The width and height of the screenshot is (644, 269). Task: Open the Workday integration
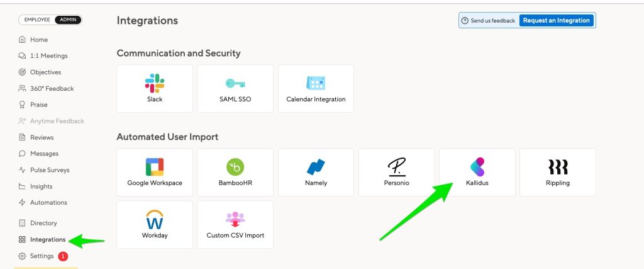pyautogui.click(x=155, y=224)
